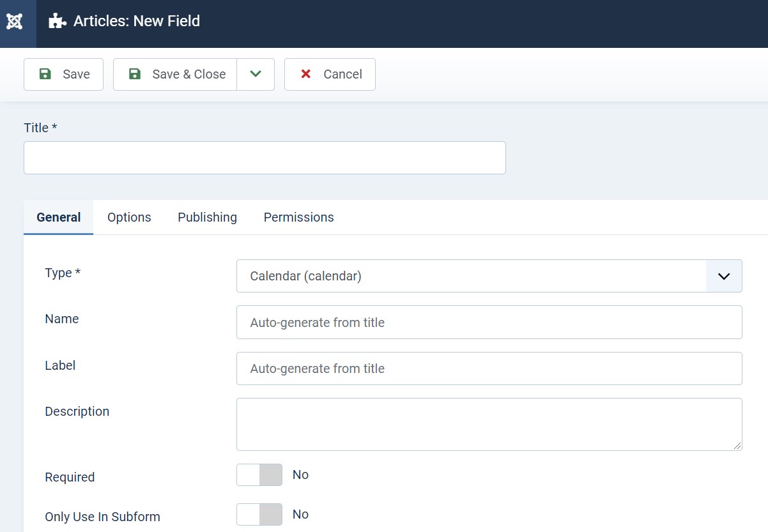
Task: Click the Joomla logo icon
Action: coord(15,22)
